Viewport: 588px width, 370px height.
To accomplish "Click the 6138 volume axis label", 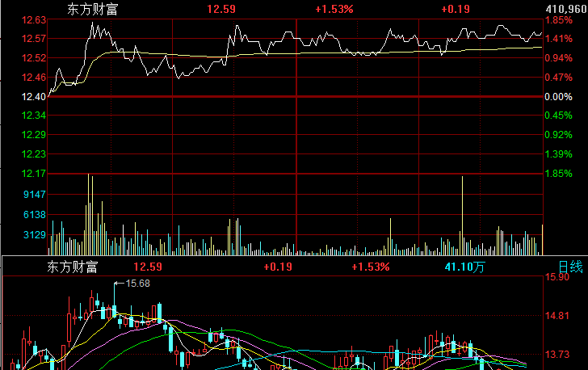I will coord(35,215).
